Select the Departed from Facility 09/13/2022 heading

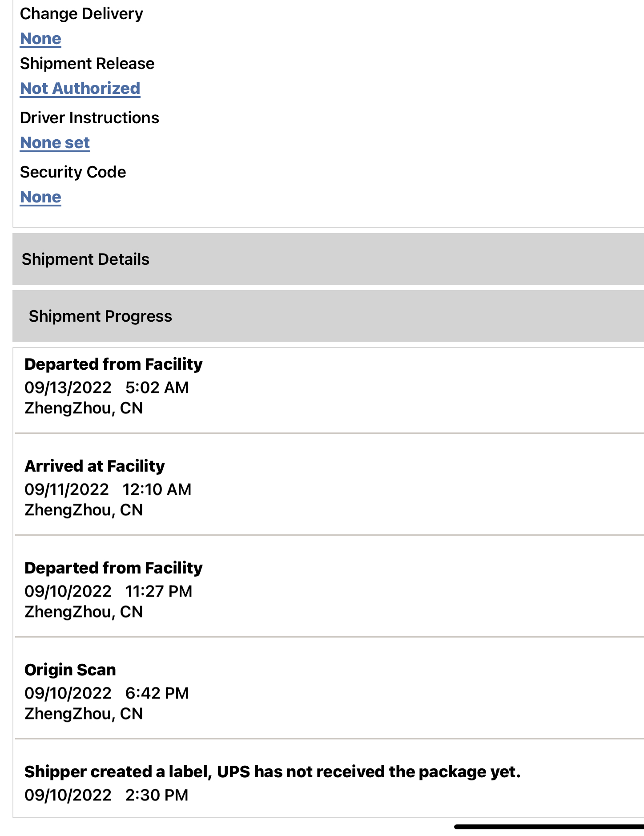pos(113,364)
